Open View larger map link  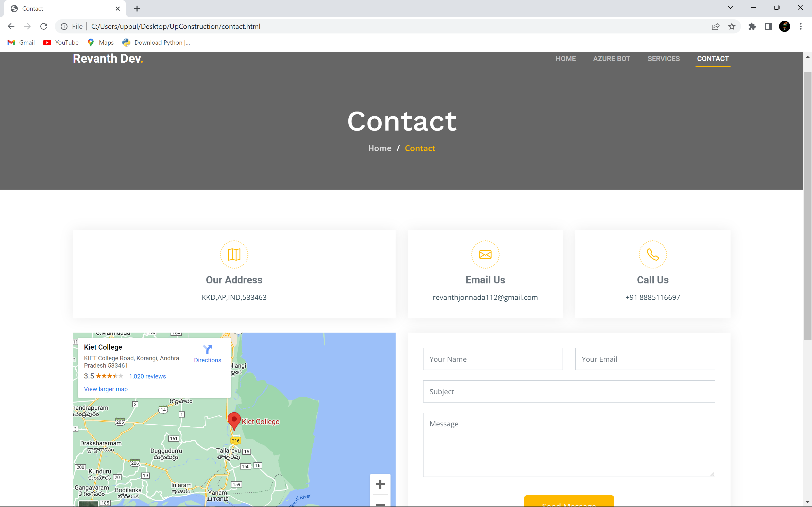[105, 389]
